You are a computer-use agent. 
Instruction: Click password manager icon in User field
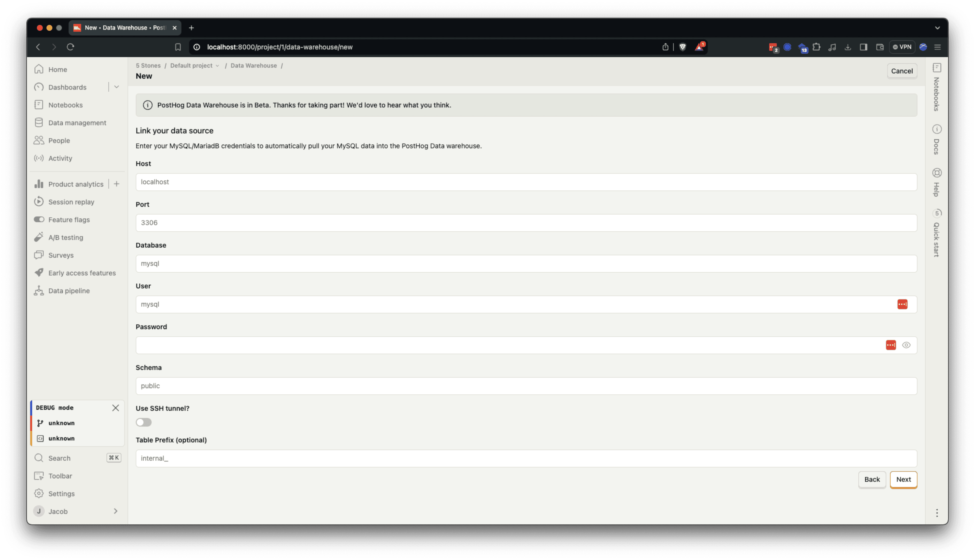tap(902, 304)
